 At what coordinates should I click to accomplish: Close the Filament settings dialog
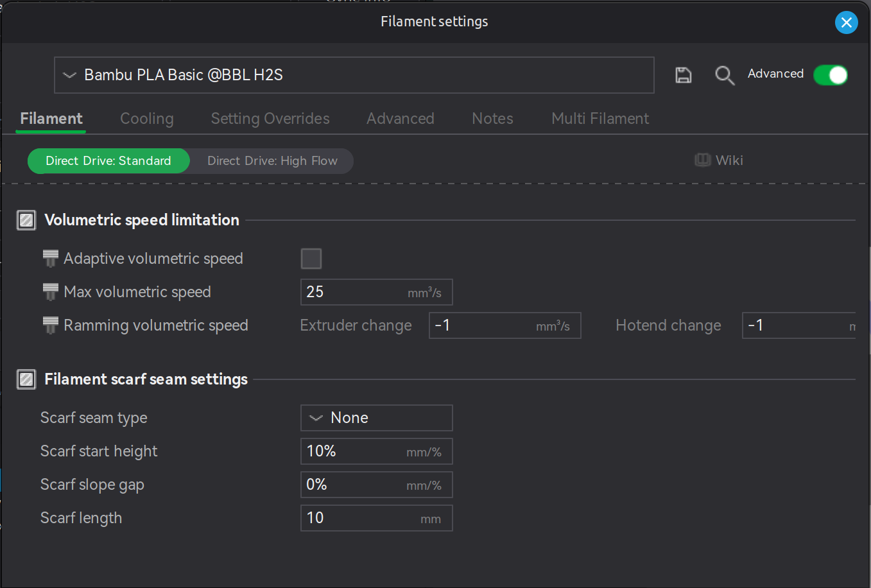pos(847,22)
